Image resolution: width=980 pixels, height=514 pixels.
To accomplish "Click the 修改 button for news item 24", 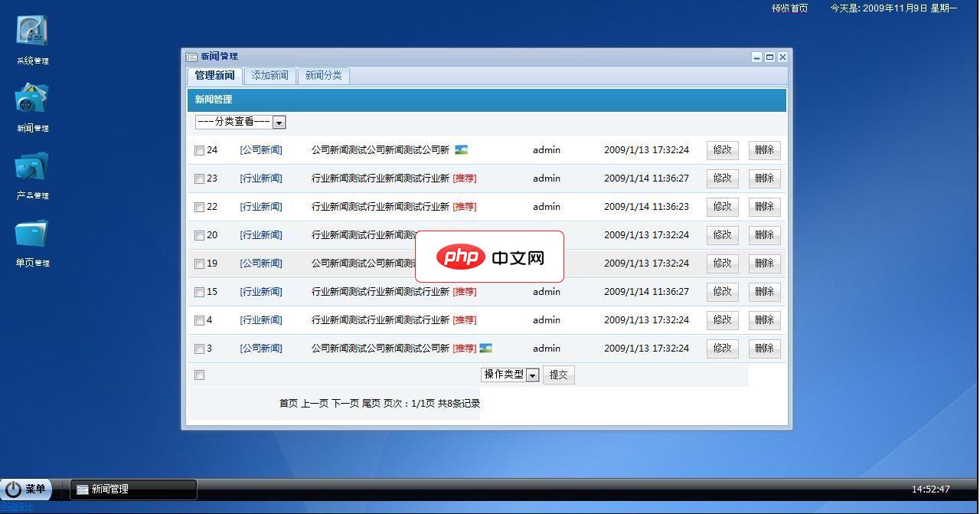I will point(722,149).
